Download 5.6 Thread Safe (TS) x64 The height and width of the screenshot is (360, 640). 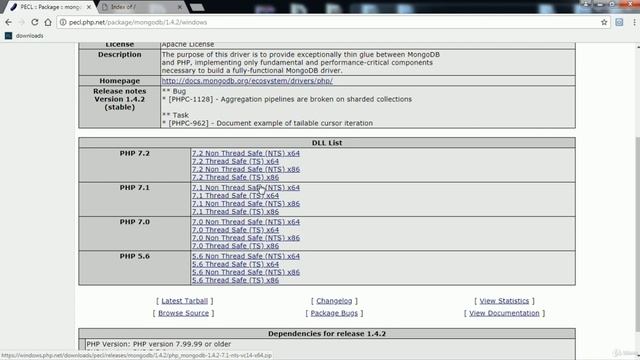pyautogui.click(x=236, y=264)
